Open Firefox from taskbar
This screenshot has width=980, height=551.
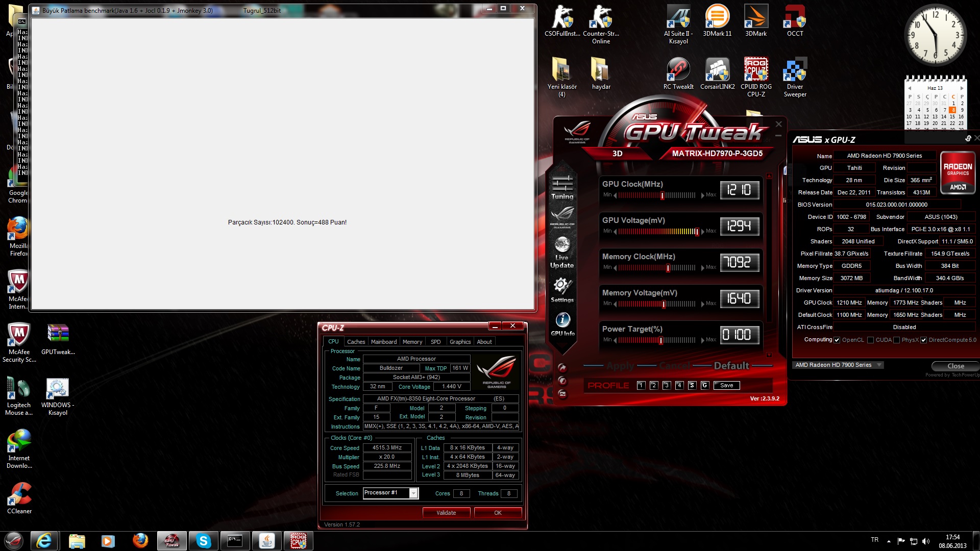(x=140, y=541)
